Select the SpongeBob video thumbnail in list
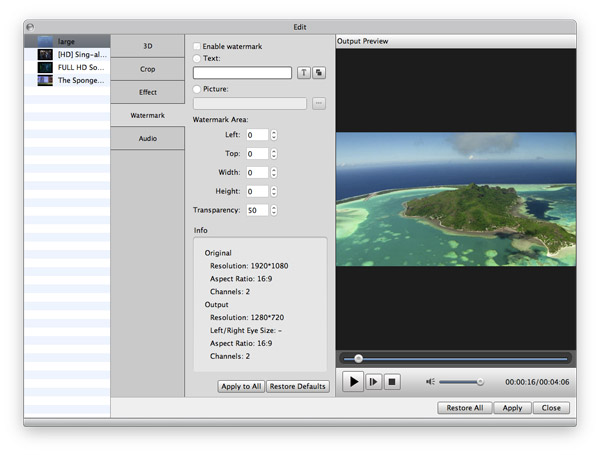The image size is (600, 455). (x=45, y=80)
